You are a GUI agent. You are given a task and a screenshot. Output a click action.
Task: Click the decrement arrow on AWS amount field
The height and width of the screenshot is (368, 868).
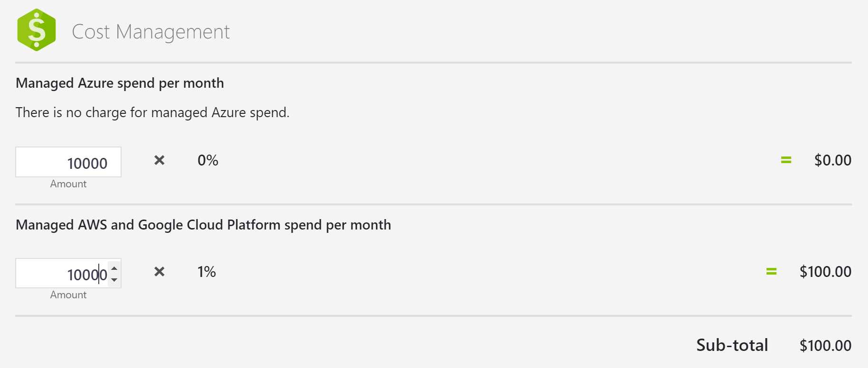click(114, 279)
